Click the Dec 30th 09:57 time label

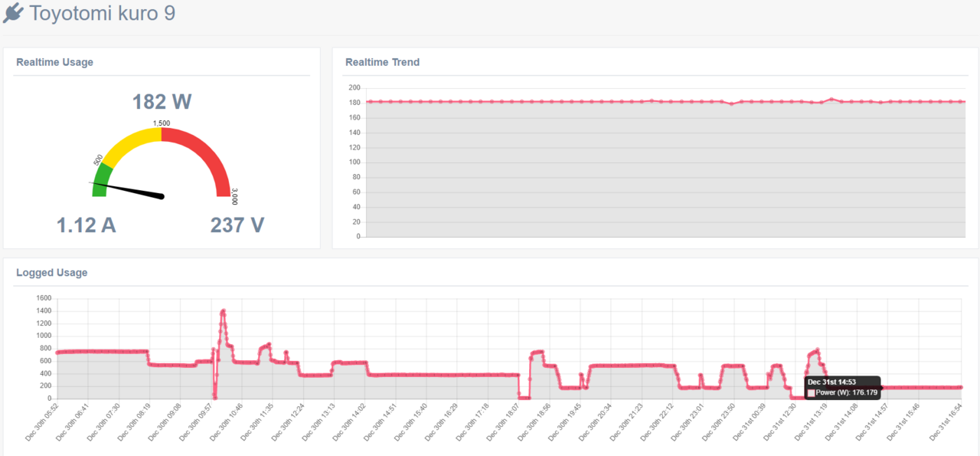pos(195,422)
